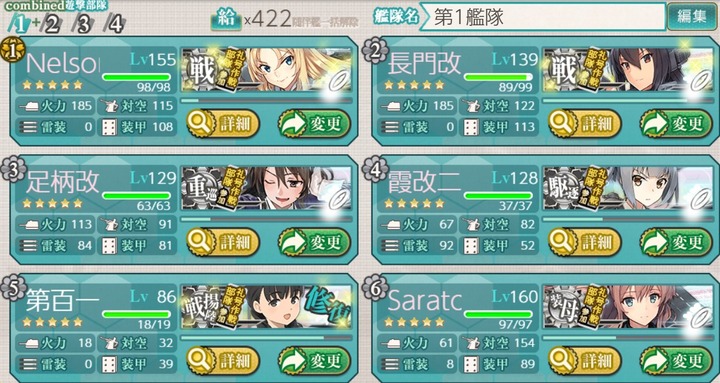Image resolution: width=720 pixels, height=383 pixels.
Task: Click 足柄改 ship portrait banner
Action: coord(266,187)
